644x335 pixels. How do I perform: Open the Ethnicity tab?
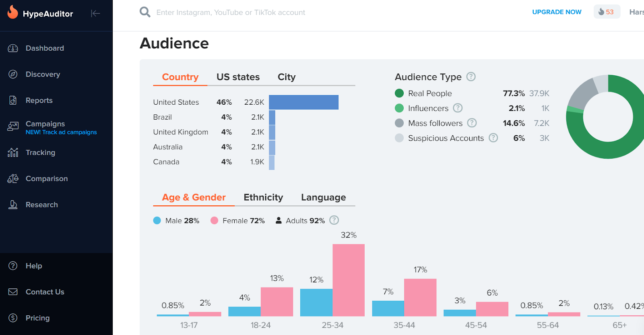point(263,197)
